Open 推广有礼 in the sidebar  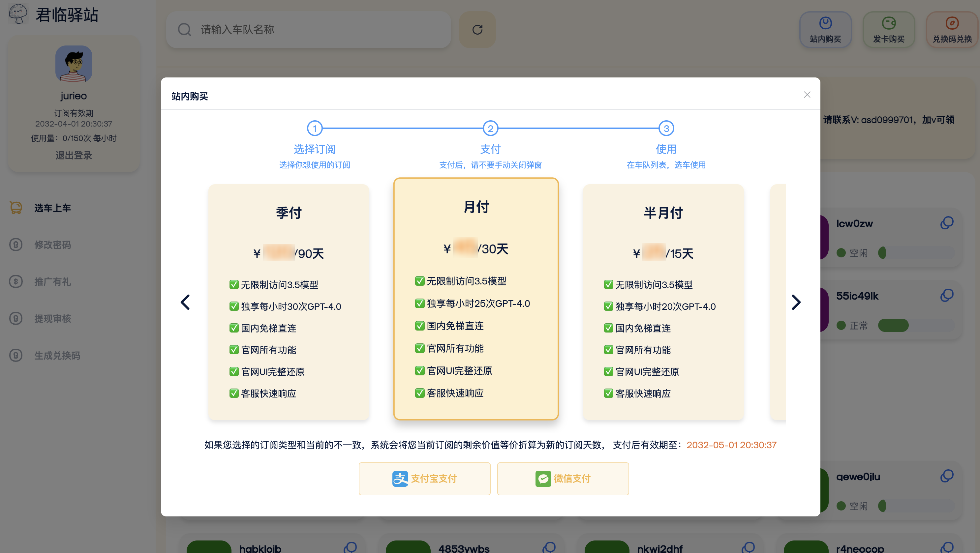52,281
